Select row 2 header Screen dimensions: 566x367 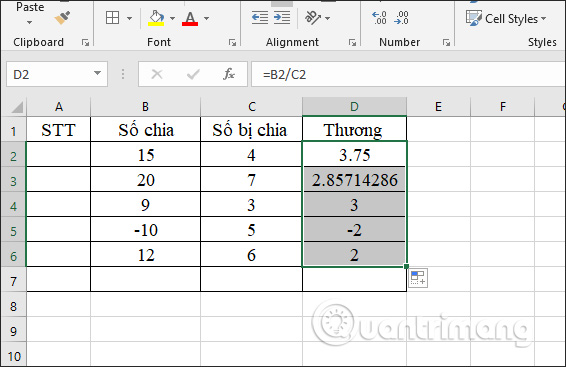(14, 155)
